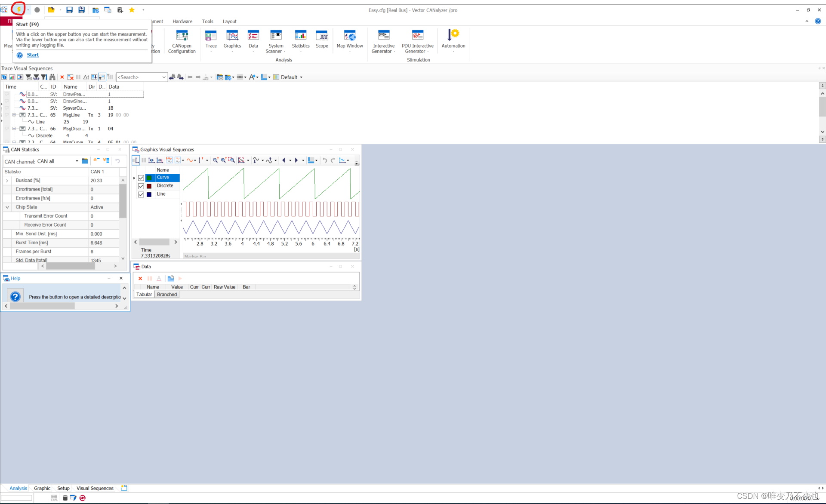This screenshot has height=504, width=826.
Task: Uncheck the Curve signal checkbox
Action: (141, 178)
